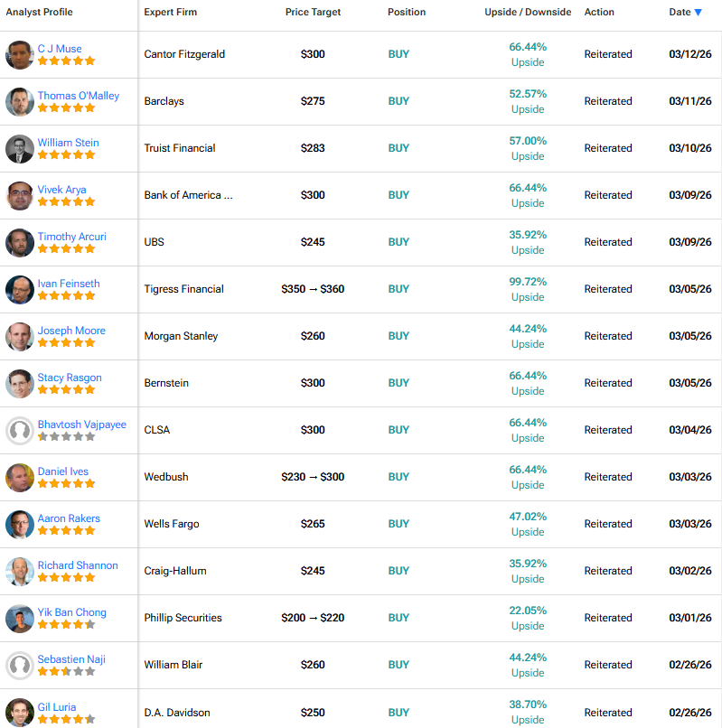Viewport: 722px width, 728px height.
Task: Click William Stein's profile avatar
Action: point(20,148)
